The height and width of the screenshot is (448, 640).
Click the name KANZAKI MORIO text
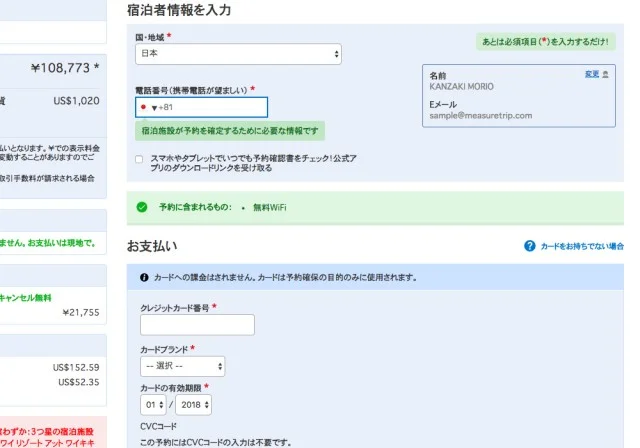click(x=461, y=86)
